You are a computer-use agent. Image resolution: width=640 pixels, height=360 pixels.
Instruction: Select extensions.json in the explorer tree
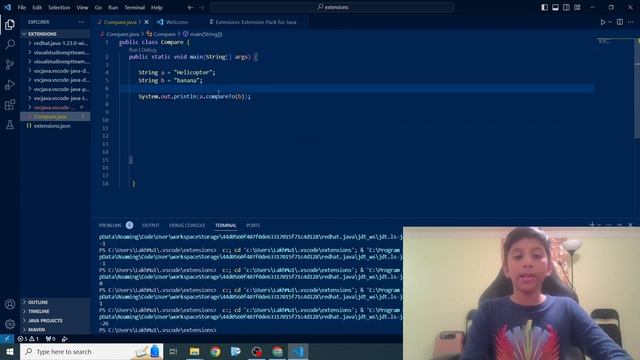55,126
